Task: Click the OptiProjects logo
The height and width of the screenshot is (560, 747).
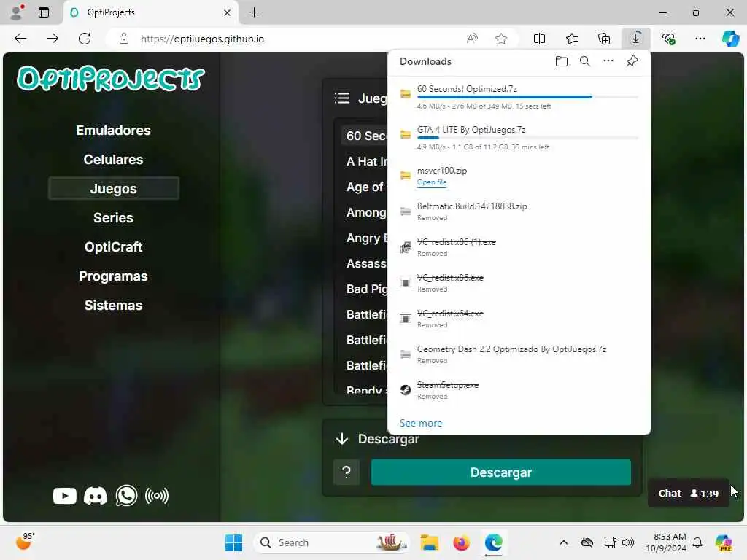Action: (111, 79)
